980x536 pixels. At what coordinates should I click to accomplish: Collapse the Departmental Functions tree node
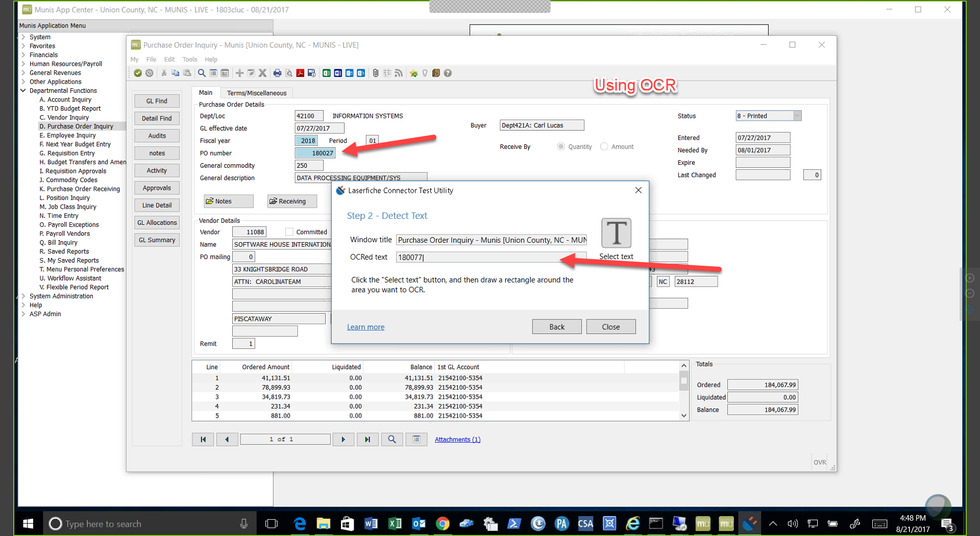coord(23,91)
